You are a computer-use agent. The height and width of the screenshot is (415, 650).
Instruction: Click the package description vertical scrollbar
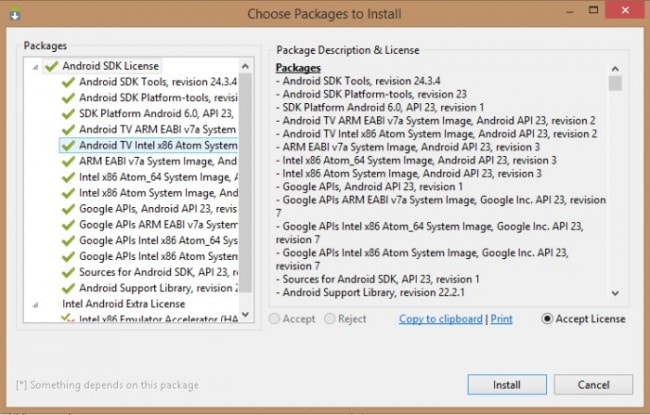(x=615, y=180)
